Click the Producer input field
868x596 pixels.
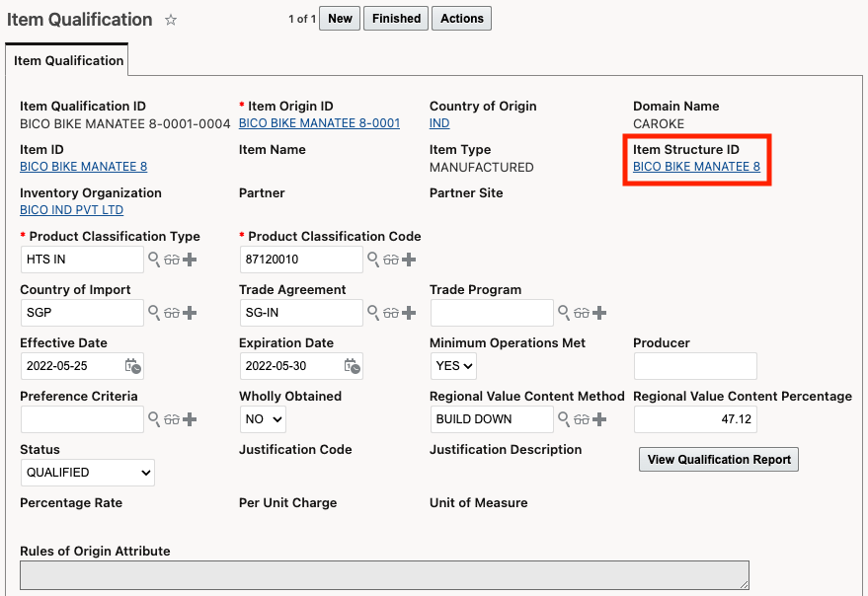click(694, 366)
